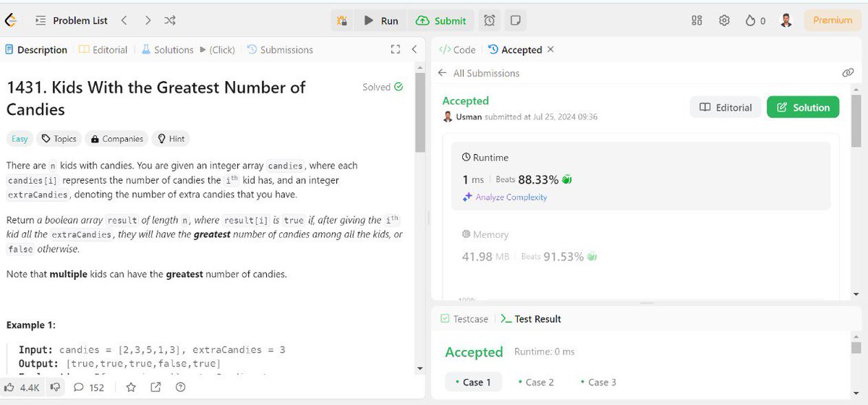Switch to the Editorial tab

(103, 50)
